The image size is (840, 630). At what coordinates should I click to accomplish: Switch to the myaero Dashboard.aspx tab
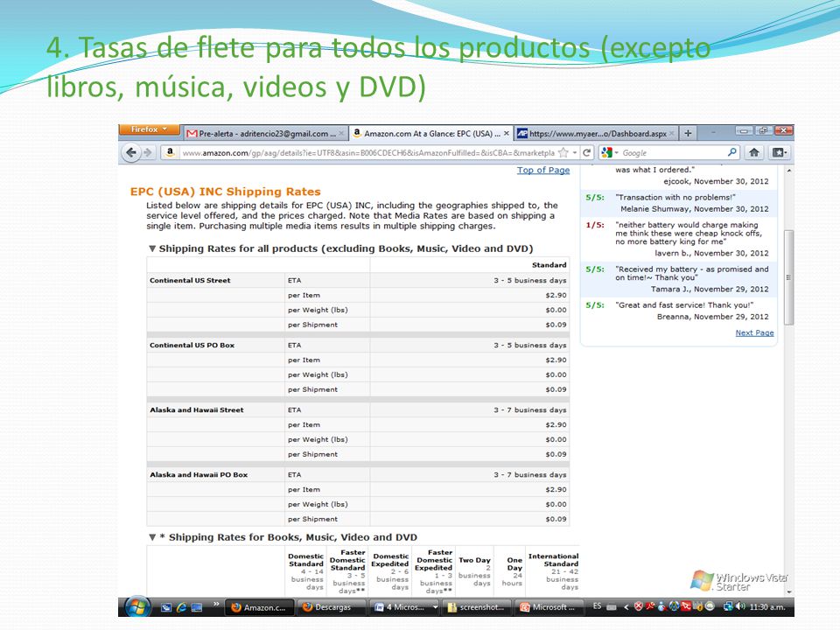(595, 133)
